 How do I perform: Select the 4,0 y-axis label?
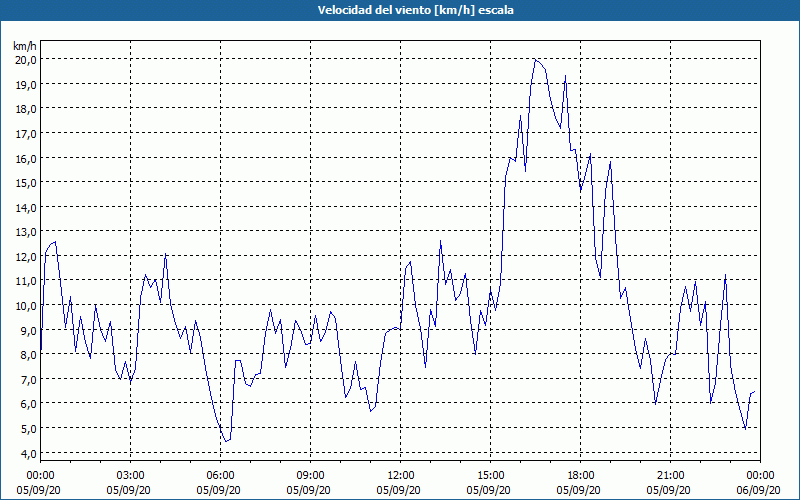28,453
